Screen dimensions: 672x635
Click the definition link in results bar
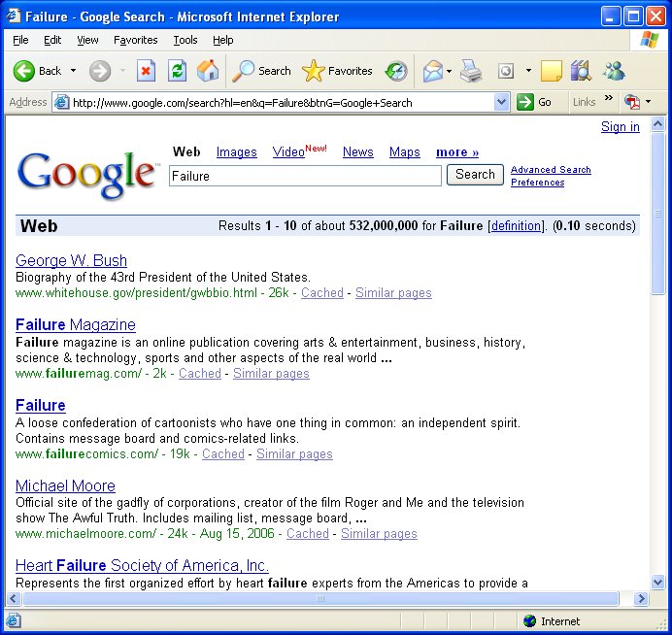tap(516, 226)
